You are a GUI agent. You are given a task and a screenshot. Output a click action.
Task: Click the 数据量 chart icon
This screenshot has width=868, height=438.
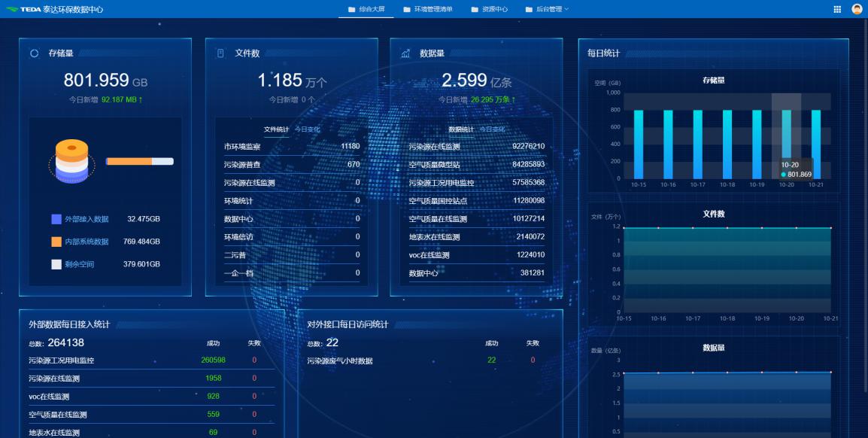pos(405,53)
